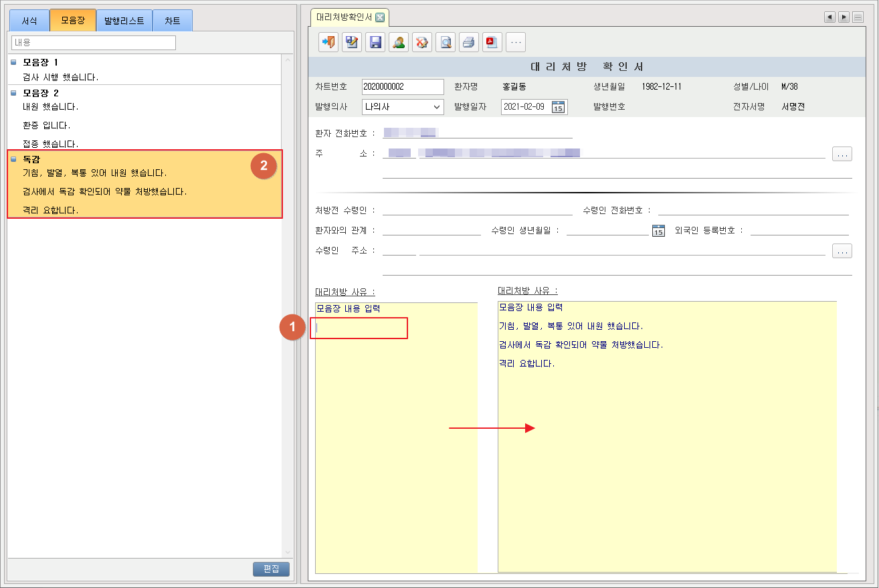879x588 pixels.
Task: Click the exit door icon in toolbar
Action: [x=328, y=42]
